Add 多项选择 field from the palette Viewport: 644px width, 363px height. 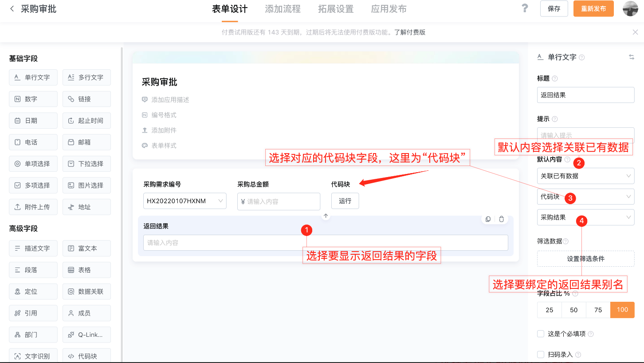point(33,185)
